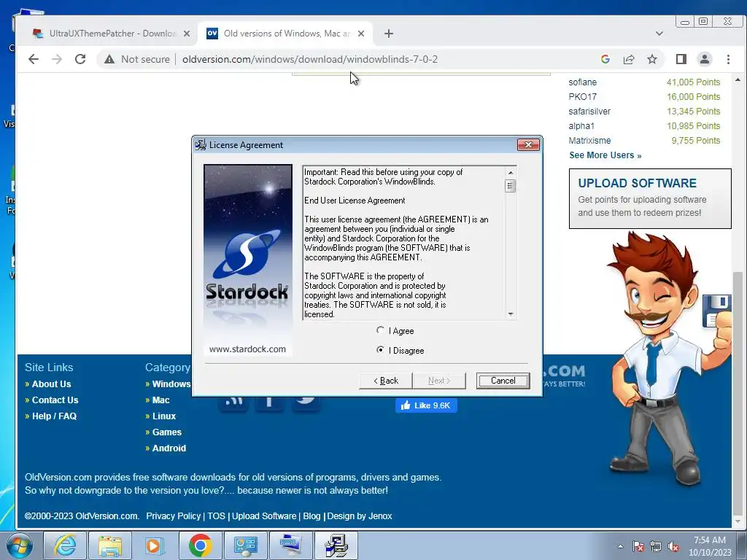This screenshot has height=560, width=747.
Task: Open Windows Explorer from the taskbar
Action: tap(110, 545)
